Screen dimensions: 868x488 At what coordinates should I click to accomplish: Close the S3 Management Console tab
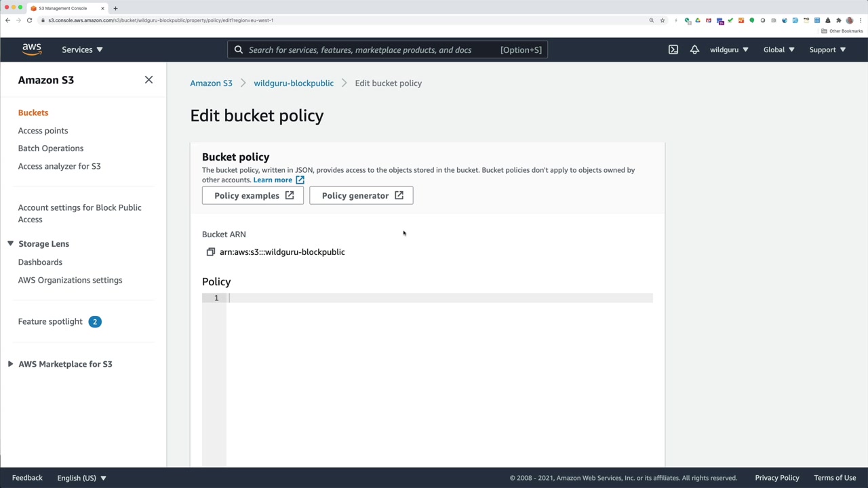(x=102, y=8)
